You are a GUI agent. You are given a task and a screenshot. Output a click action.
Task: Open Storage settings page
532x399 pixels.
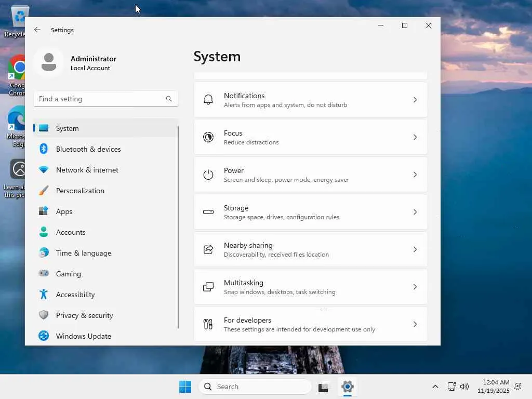click(311, 212)
